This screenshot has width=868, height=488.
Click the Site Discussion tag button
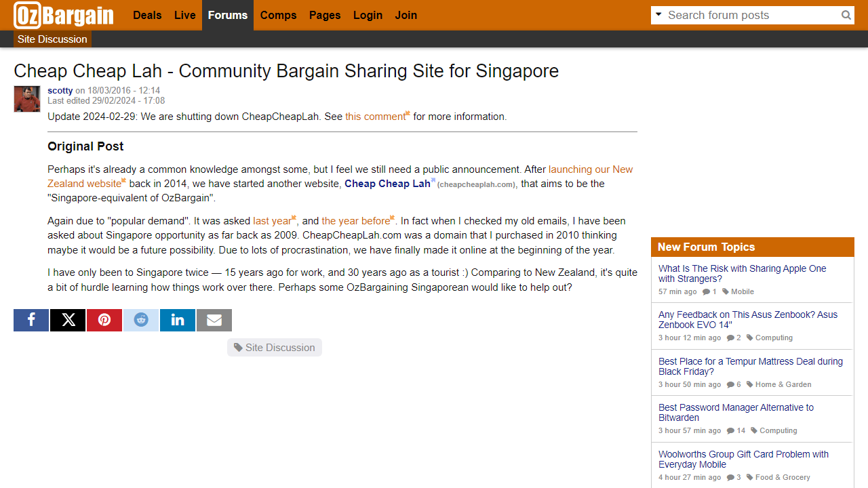(x=275, y=348)
